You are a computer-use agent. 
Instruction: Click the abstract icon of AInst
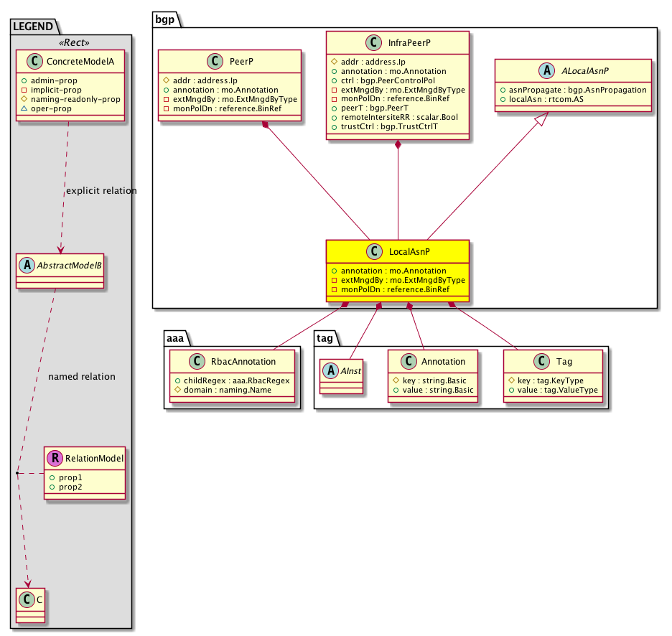330,362
